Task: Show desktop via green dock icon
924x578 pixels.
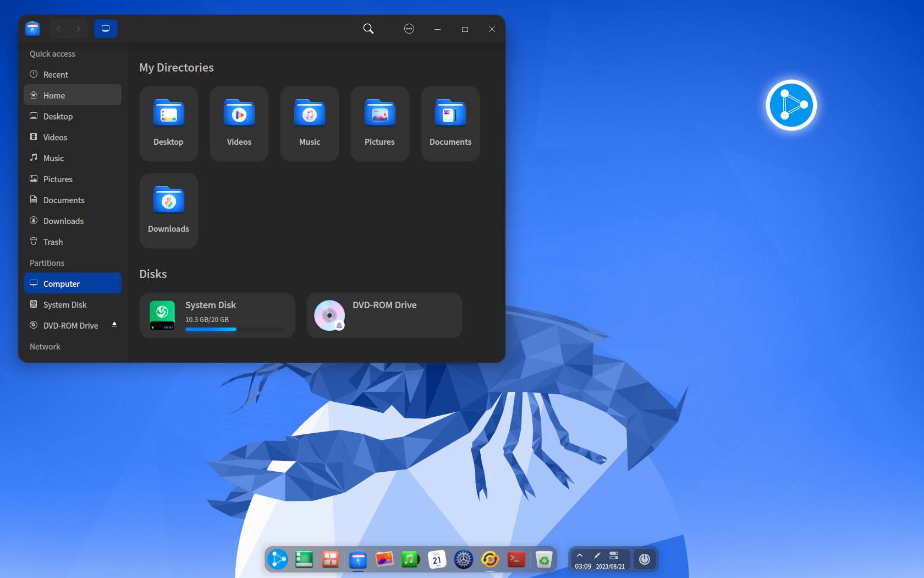Action: pyautogui.click(x=304, y=560)
